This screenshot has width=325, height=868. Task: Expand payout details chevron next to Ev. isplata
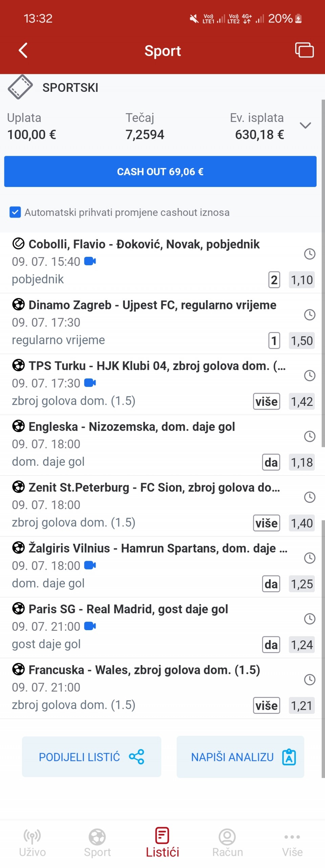(x=305, y=126)
